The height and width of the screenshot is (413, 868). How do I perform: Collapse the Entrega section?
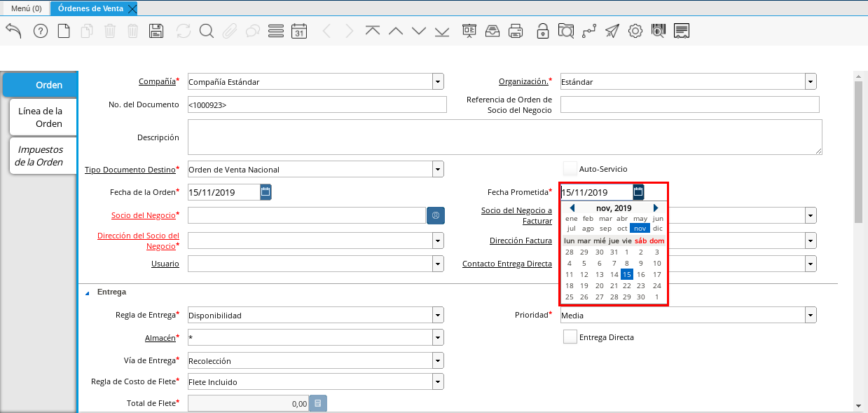pos(88,292)
